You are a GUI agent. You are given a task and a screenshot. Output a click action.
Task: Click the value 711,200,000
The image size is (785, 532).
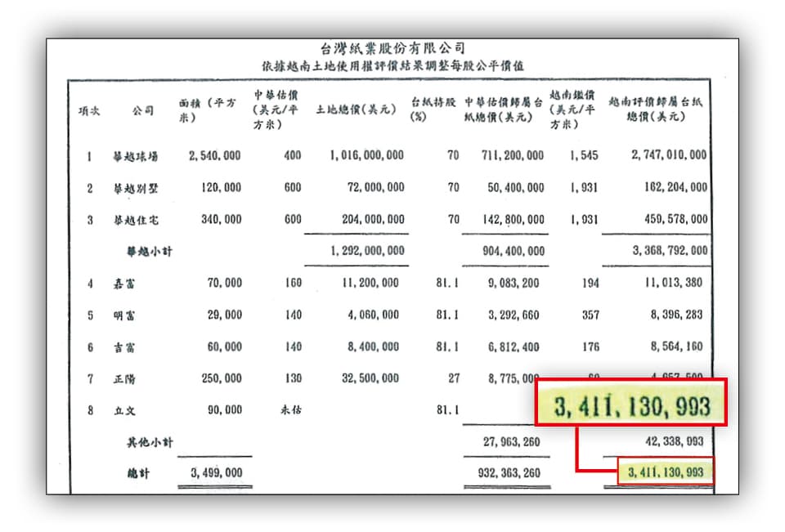pyautogui.click(x=512, y=155)
